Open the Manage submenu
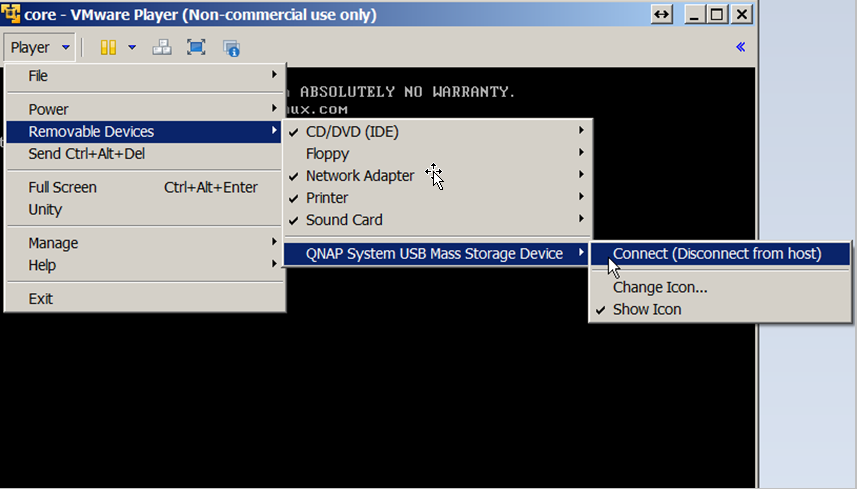 click(x=145, y=243)
